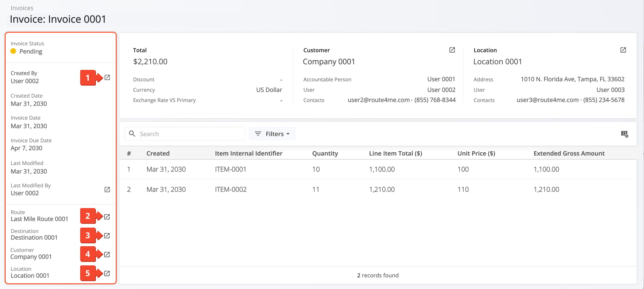644x289 pixels.
Task: Sort by Created column header
Action: [158, 153]
